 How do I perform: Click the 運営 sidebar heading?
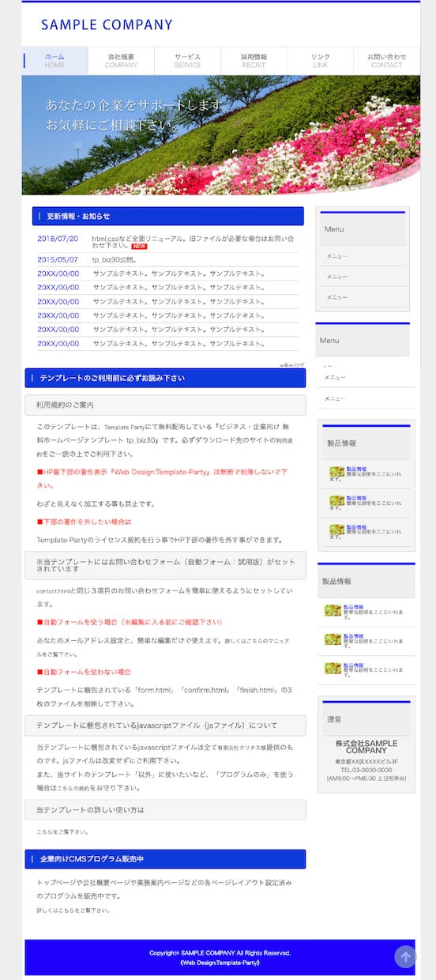click(366, 719)
